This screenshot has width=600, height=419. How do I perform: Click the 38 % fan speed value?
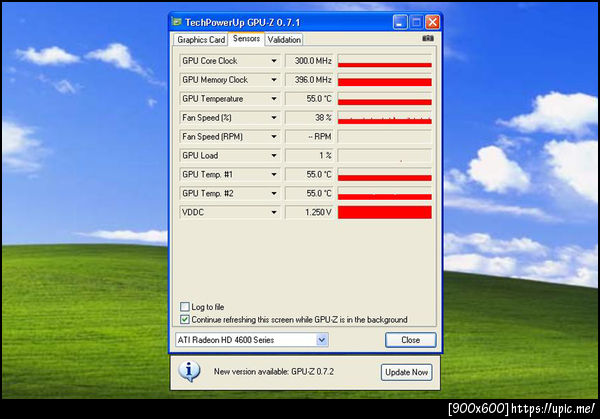coord(310,117)
